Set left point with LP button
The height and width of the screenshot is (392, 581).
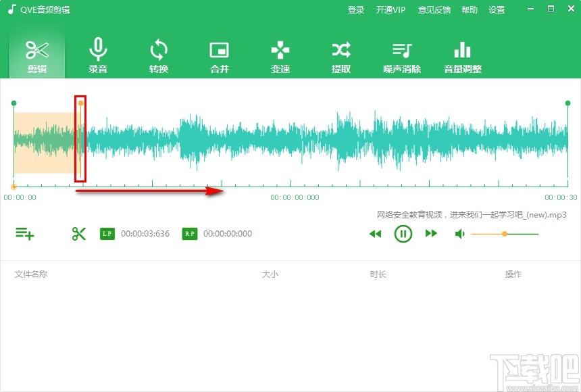(107, 234)
